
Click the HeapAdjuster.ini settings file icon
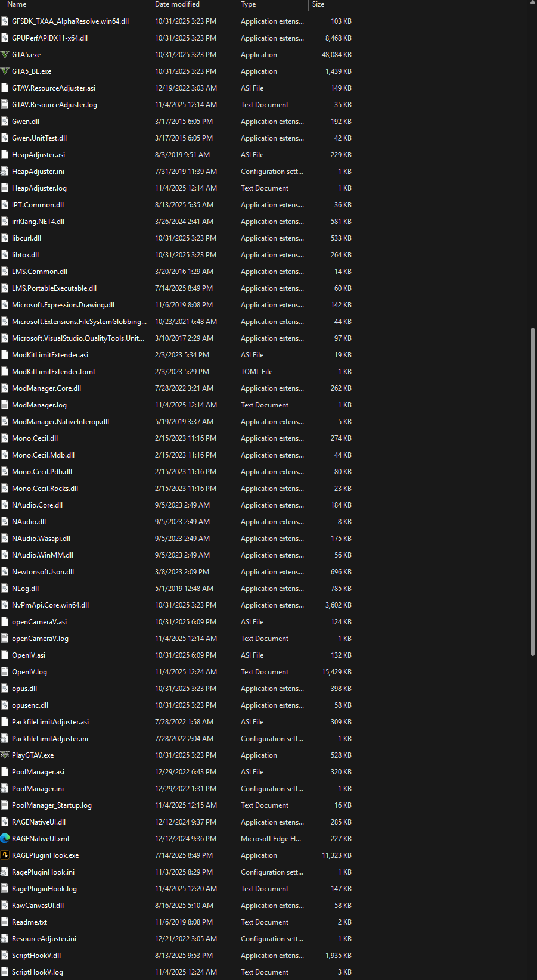tap(5, 172)
